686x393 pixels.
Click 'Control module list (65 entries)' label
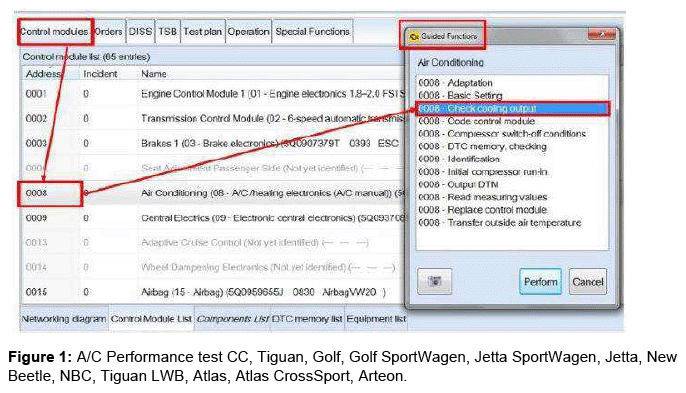[x=86, y=57]
